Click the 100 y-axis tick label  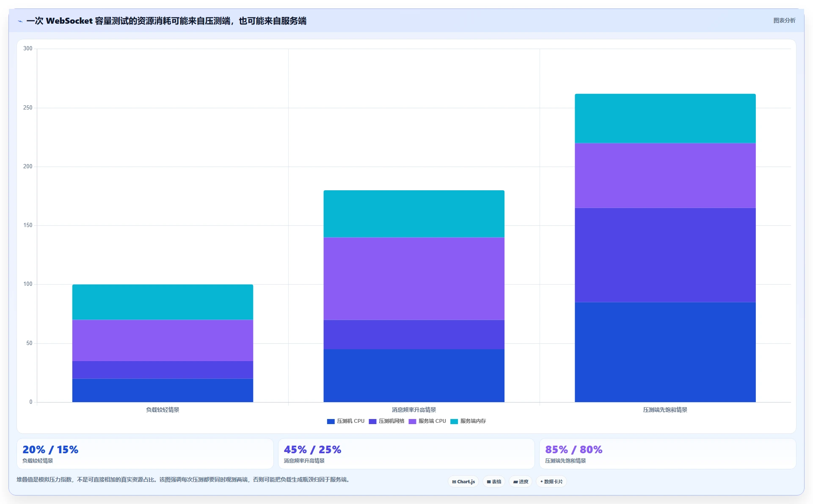pyautogui.click(x=28, y=284)
